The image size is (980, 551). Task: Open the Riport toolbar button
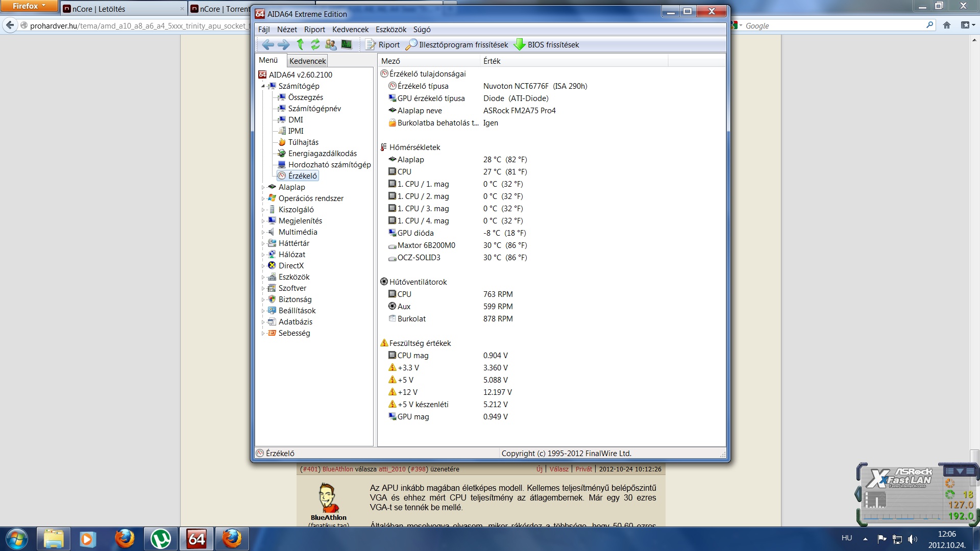(x=383, y=45)
